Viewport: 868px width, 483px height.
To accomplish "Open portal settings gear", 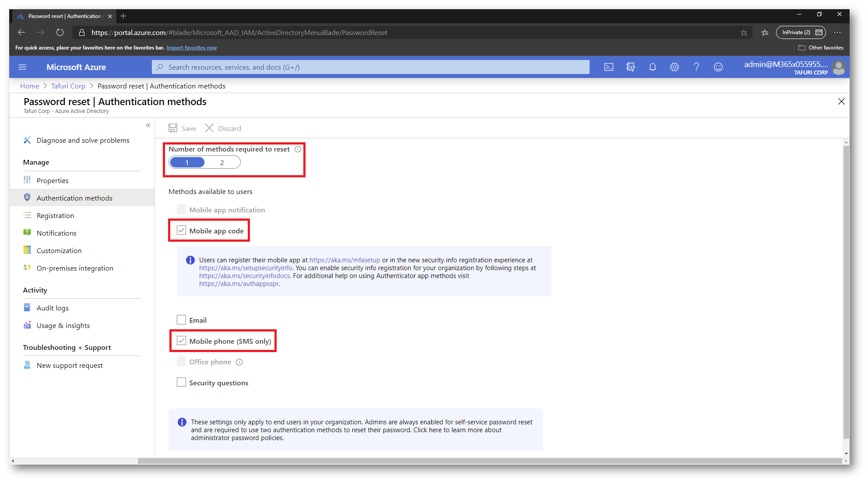I will point(674,67).
